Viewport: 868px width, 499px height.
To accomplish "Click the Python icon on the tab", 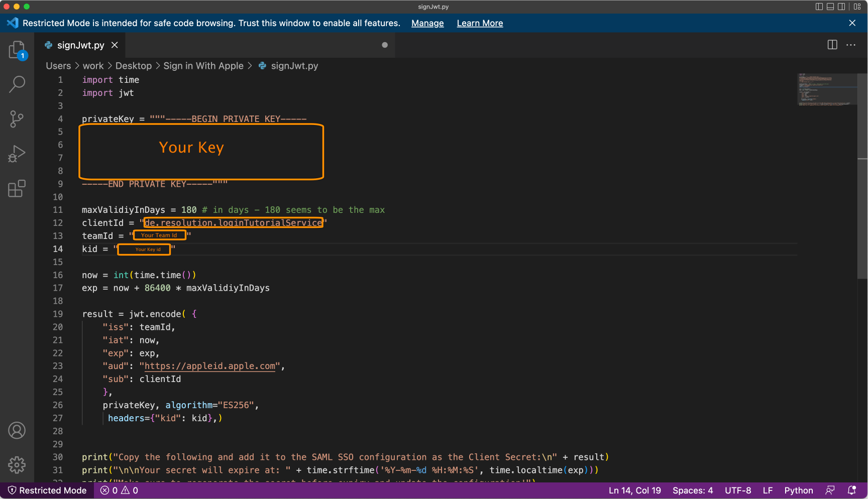I will [x=48, y=45].
